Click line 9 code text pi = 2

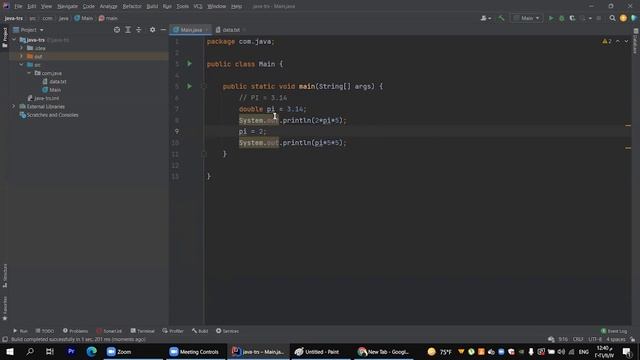click(252, 131)
